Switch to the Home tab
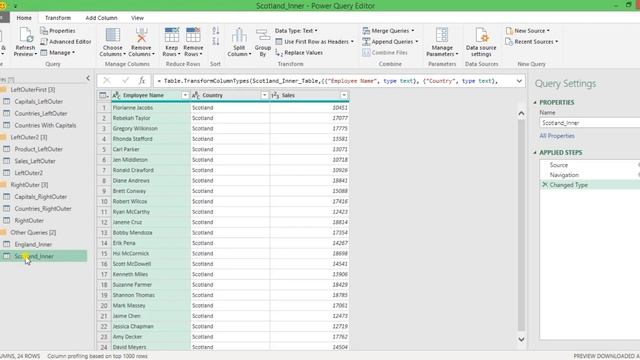The width and height of the screenshot is (640, 360). tap(24, 18)
